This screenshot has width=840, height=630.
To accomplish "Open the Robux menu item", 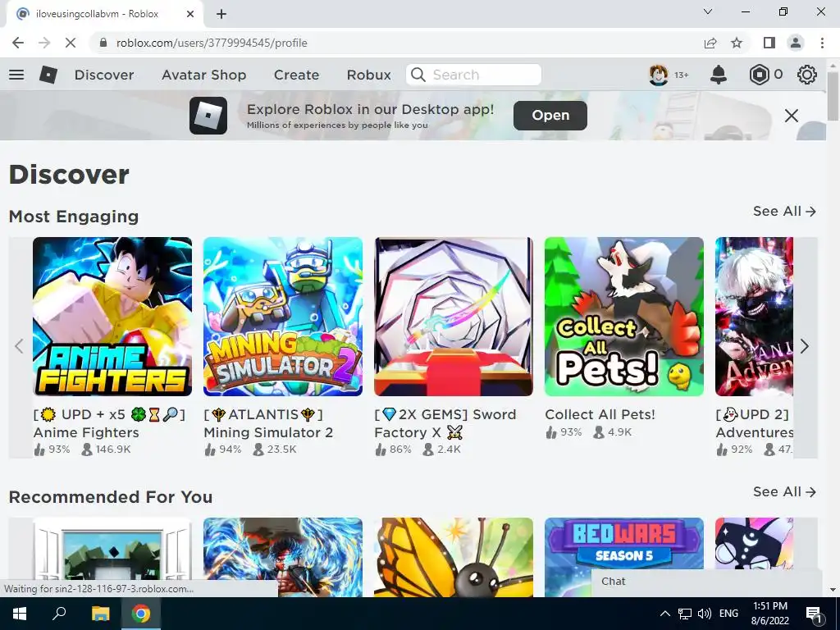I will (x=368, y=75).
